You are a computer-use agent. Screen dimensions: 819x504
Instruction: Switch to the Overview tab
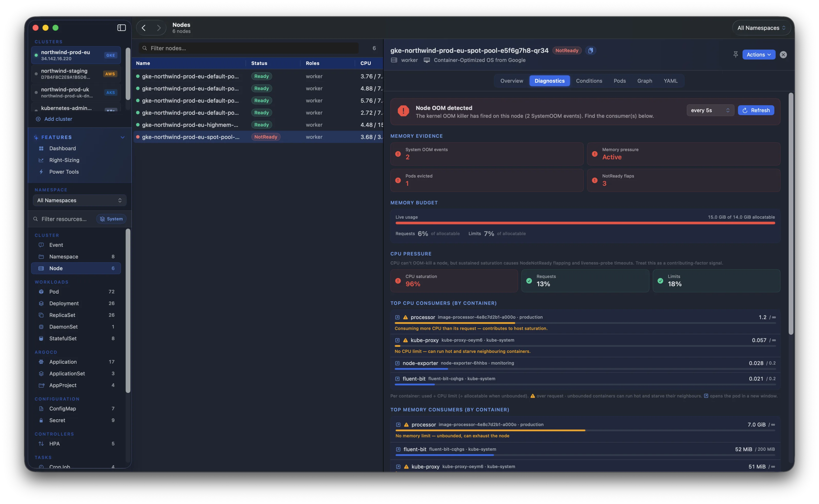pos(511,81)
